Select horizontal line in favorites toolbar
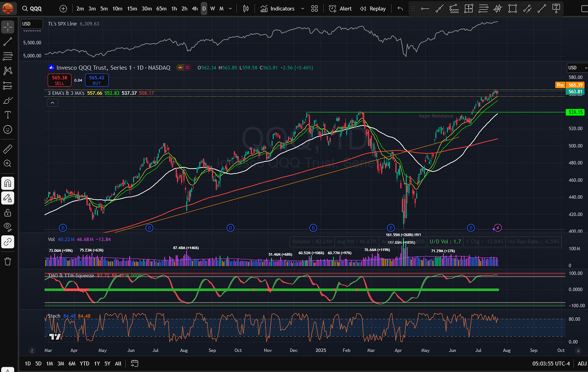This screenshot has width=588, height=372. click(425, 8)
